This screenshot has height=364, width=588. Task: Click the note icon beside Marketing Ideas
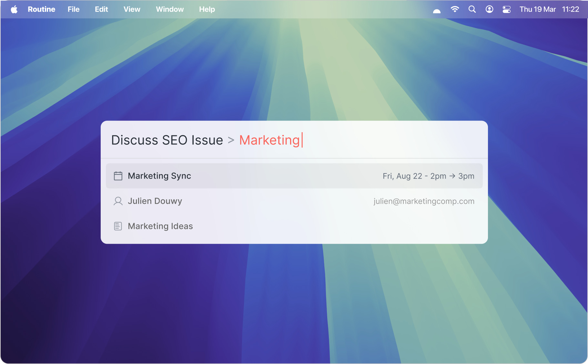[118, 226]
